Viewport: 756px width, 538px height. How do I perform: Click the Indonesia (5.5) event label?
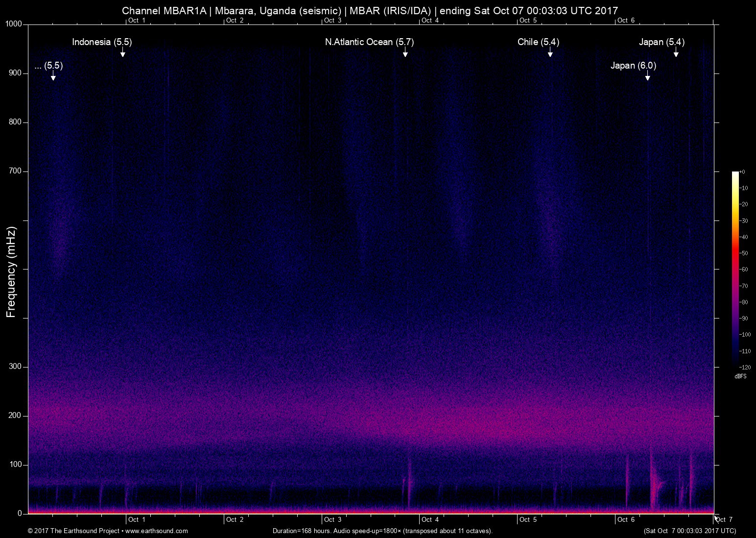point(102,42)
